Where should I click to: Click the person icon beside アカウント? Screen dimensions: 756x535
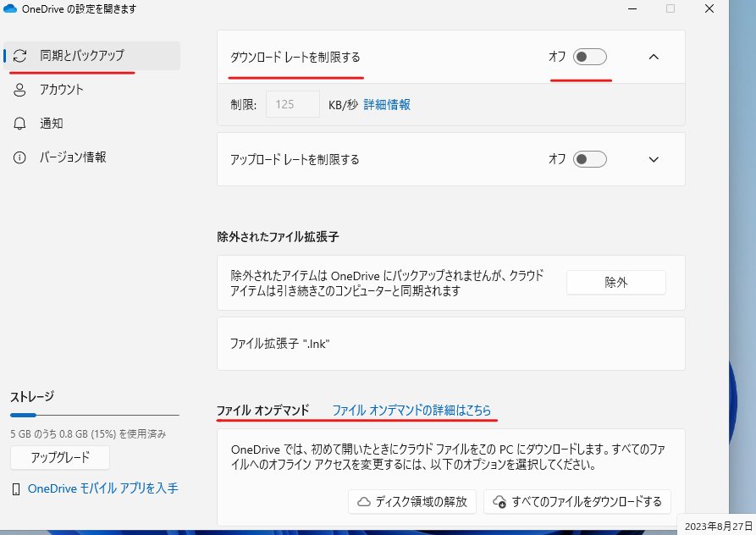click(x=19, y=90)
